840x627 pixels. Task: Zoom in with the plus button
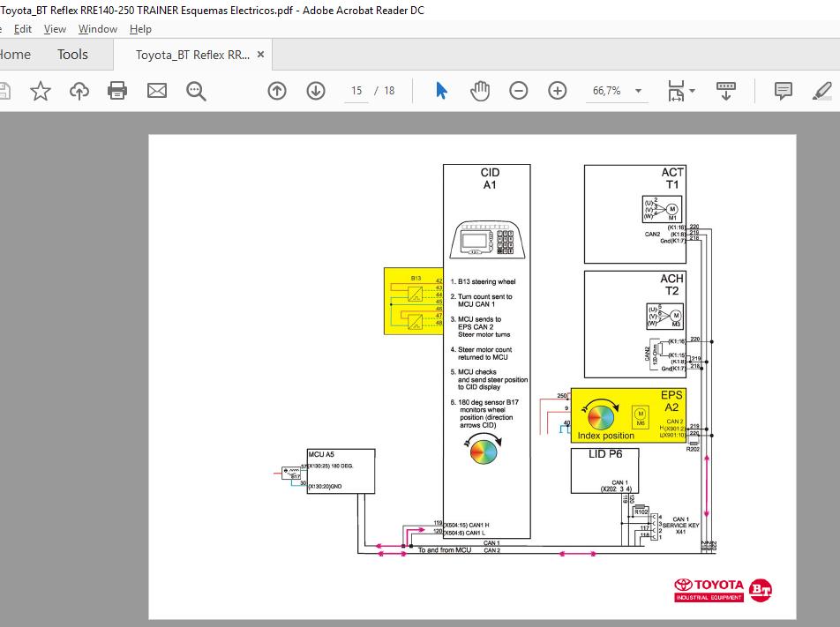point(558,91)
